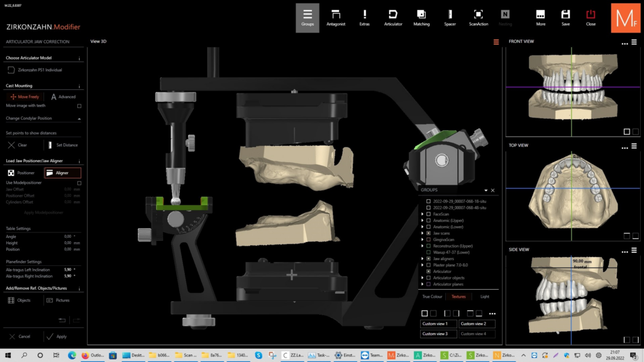Screen dimensions: 644x362
Task: Expand the Articulator planes group
Action: 422,285
